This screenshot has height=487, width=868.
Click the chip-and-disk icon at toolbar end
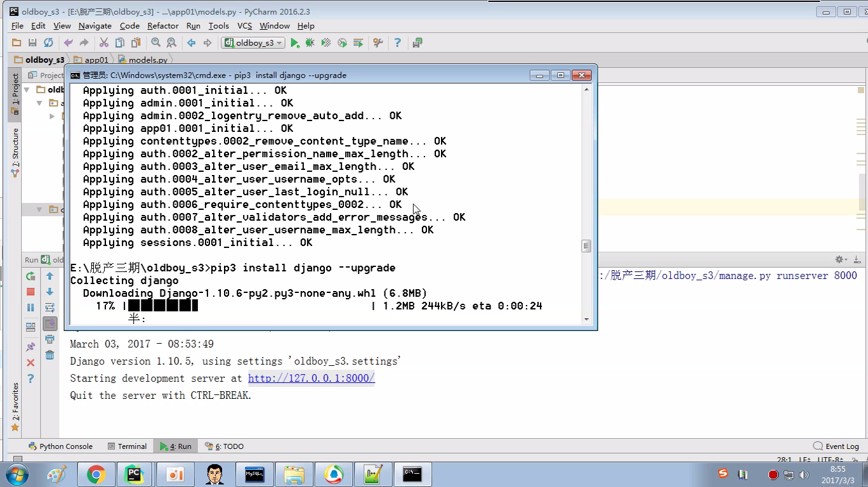pyautogui.click(x=418, y=42)
